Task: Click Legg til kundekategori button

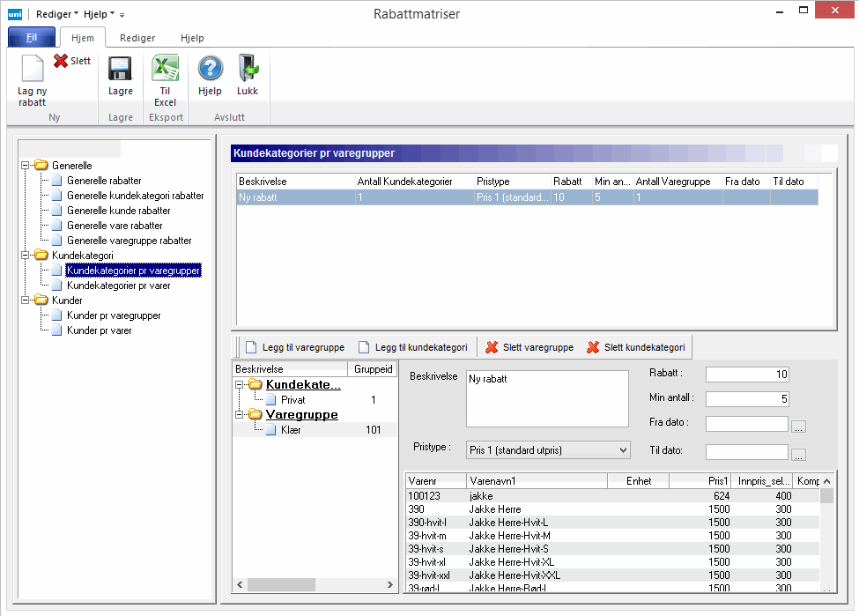Action: pyautogui.click(x=411, y=347)
